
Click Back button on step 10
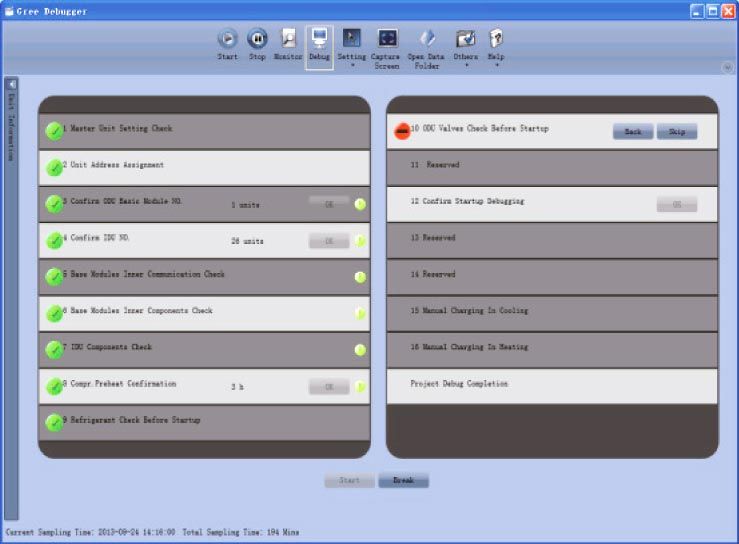632,132
